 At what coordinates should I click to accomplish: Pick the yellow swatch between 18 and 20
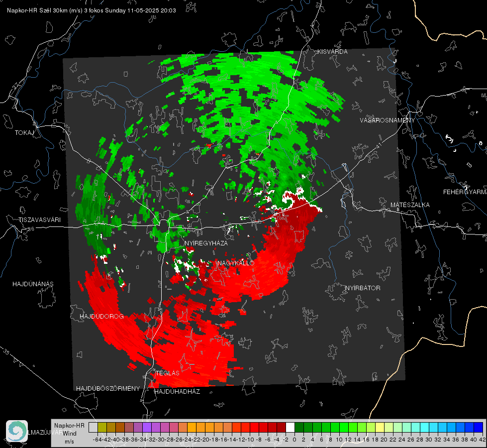coord(380,427)
